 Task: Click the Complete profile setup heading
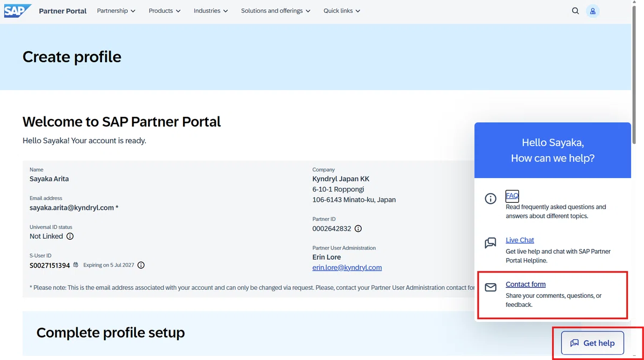pos(111,333)
